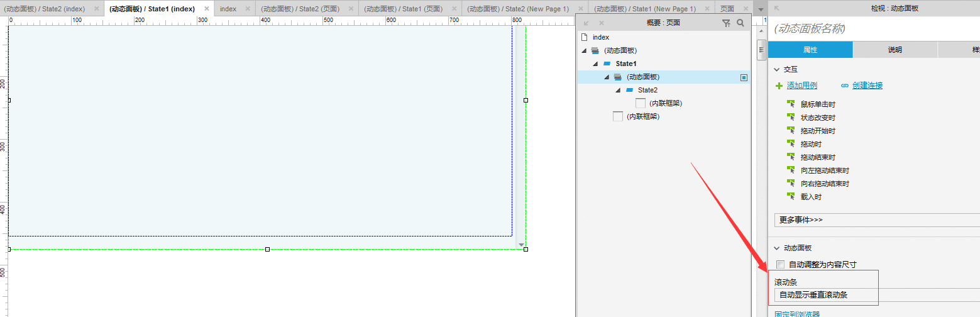Screen dimensions: 980x317
Task: Select the 载入时 event
Action: 811,197
